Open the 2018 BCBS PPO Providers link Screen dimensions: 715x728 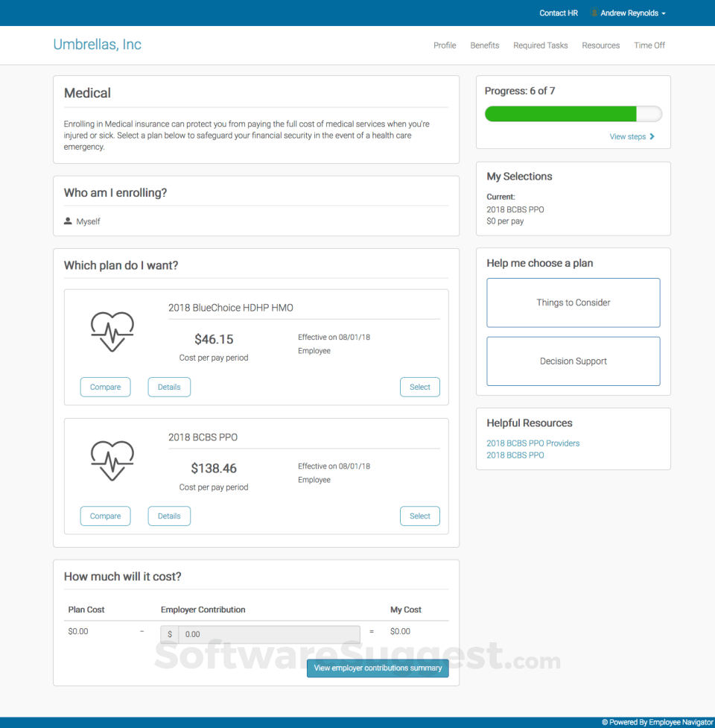pos(533,443)
